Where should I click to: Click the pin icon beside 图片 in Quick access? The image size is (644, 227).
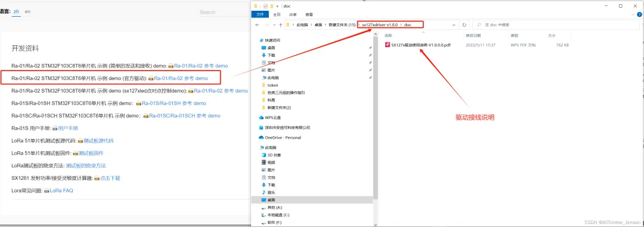click(x=370, y=70)
